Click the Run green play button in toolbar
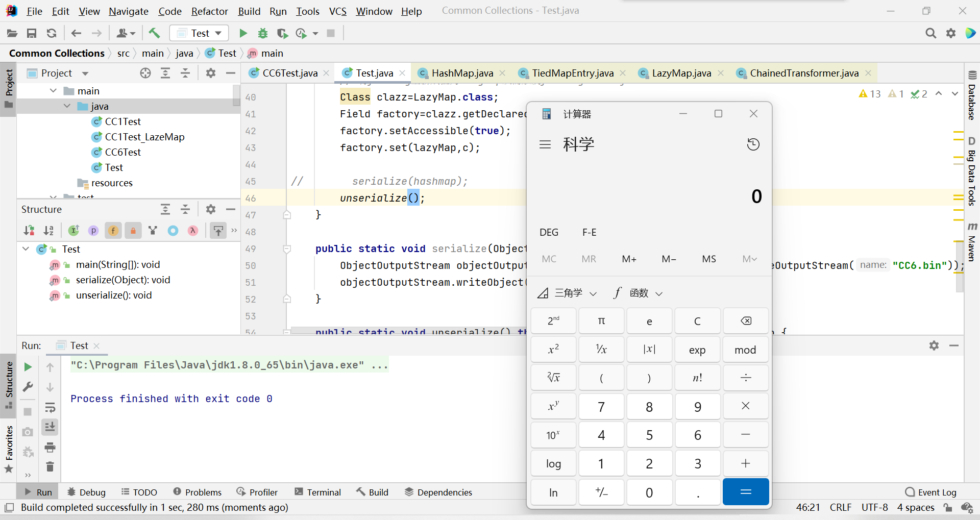The height and width of the screenshot is (520, 980). (x=243, y=33)
